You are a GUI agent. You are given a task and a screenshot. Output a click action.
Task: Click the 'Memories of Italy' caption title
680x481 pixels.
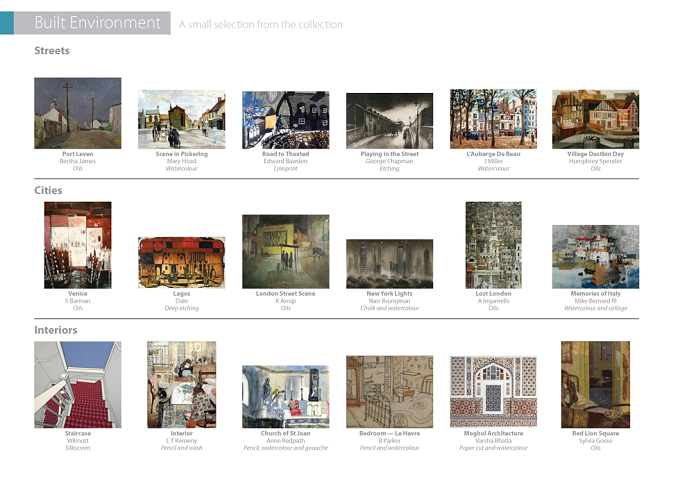(x=595, y=294)
